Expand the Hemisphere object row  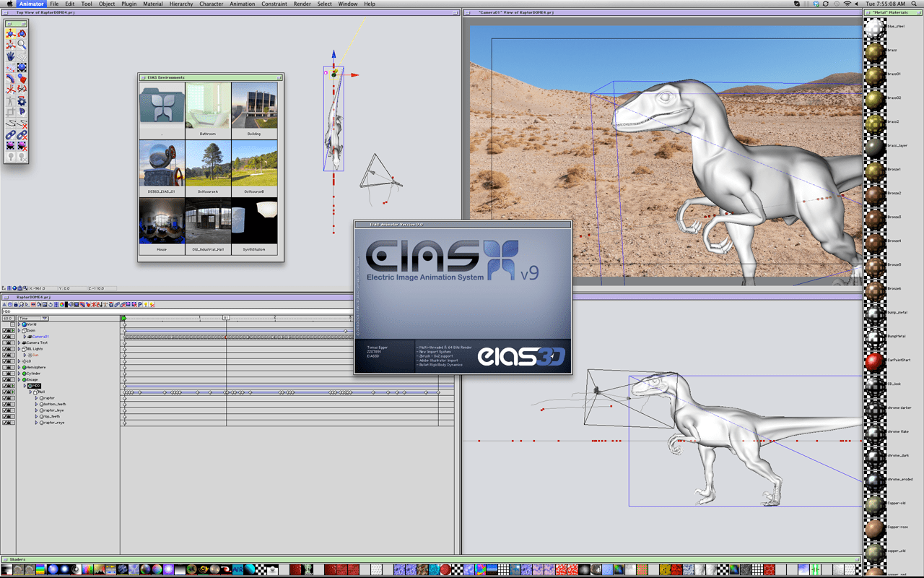(19, 367)
